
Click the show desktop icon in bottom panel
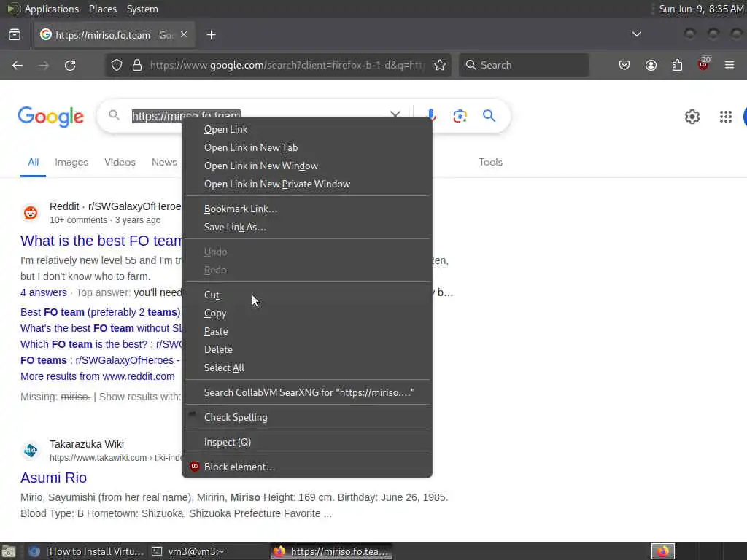point(9,551)
